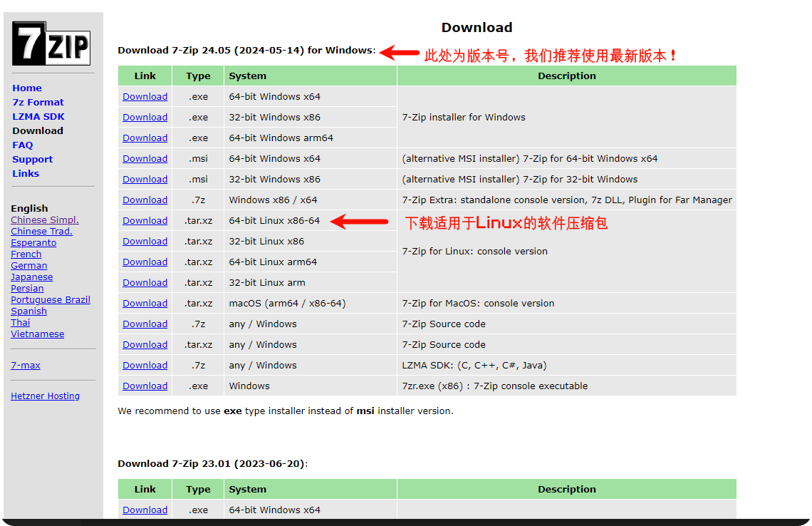Download the 7-Zip Source code .7z
Screen dimensions: 812x526
(x=145, y=324)
